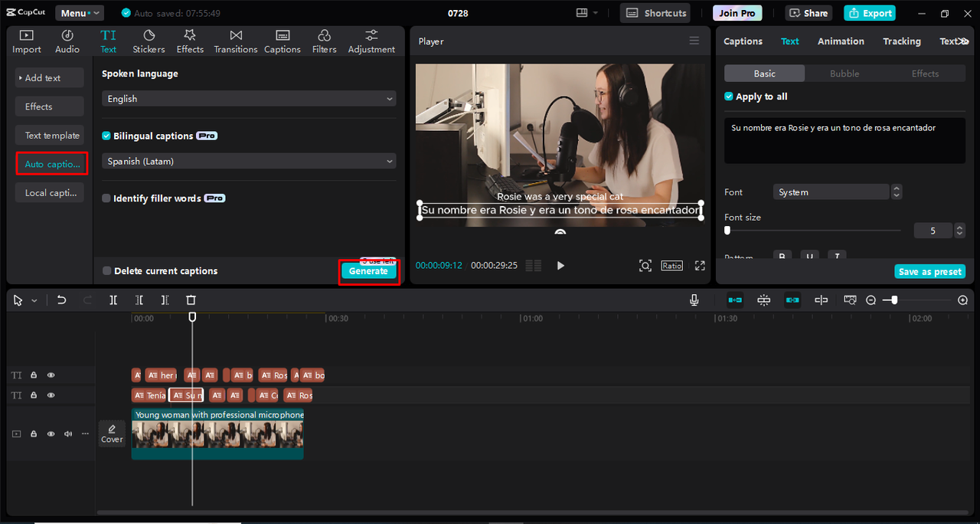Click the Split clip tool
This screenshot has height=524, width=980.
(113, 300)
